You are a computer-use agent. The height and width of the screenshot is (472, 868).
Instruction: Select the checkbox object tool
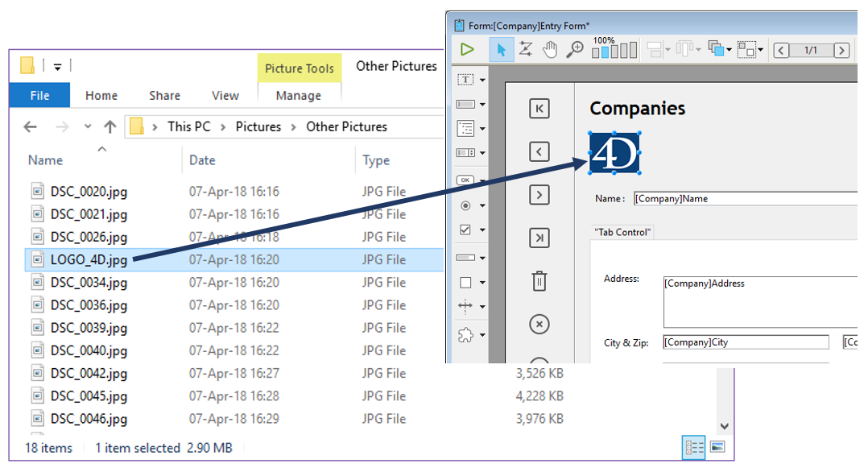(465, 230)
